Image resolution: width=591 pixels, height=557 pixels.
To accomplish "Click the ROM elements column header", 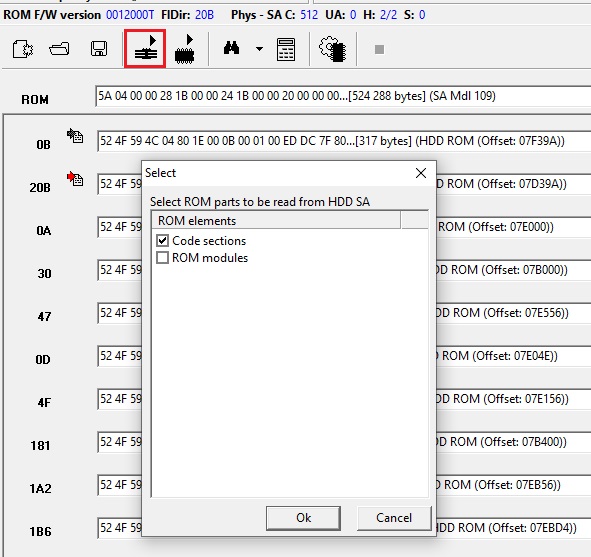I will point(276,220).
